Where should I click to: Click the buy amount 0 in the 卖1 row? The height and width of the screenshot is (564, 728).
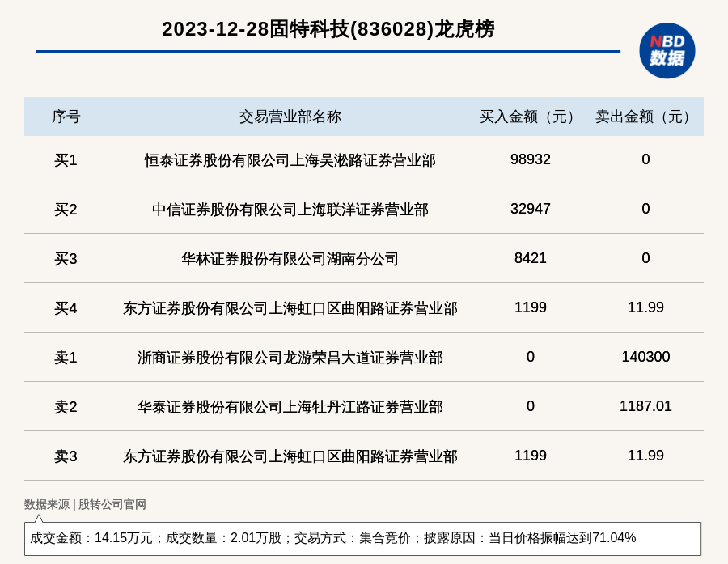point(530,356)
